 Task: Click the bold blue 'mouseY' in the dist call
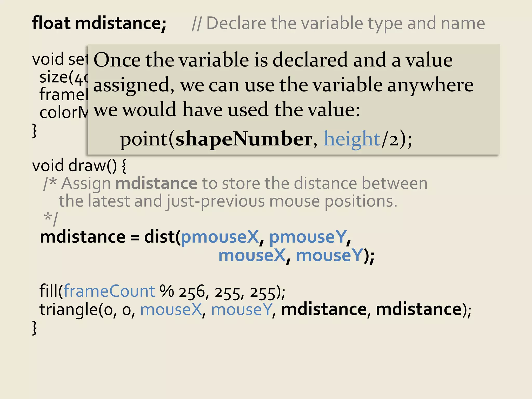(x=329, y=255)
